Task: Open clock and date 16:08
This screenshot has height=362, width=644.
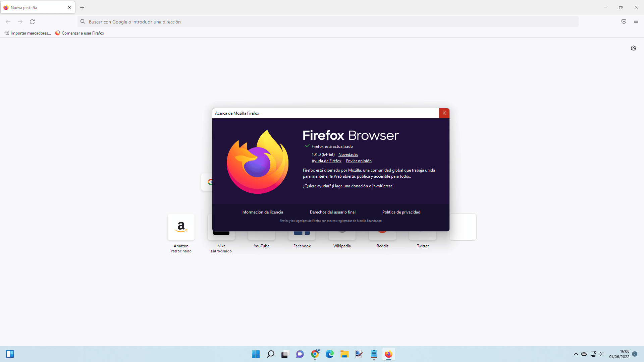Action: [x=619, y=354]
